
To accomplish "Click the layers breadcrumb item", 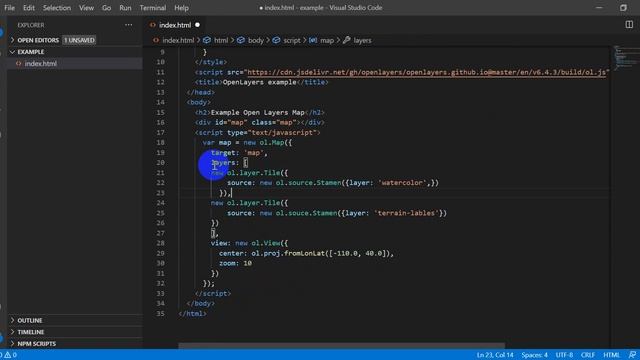I will (362, 40).
